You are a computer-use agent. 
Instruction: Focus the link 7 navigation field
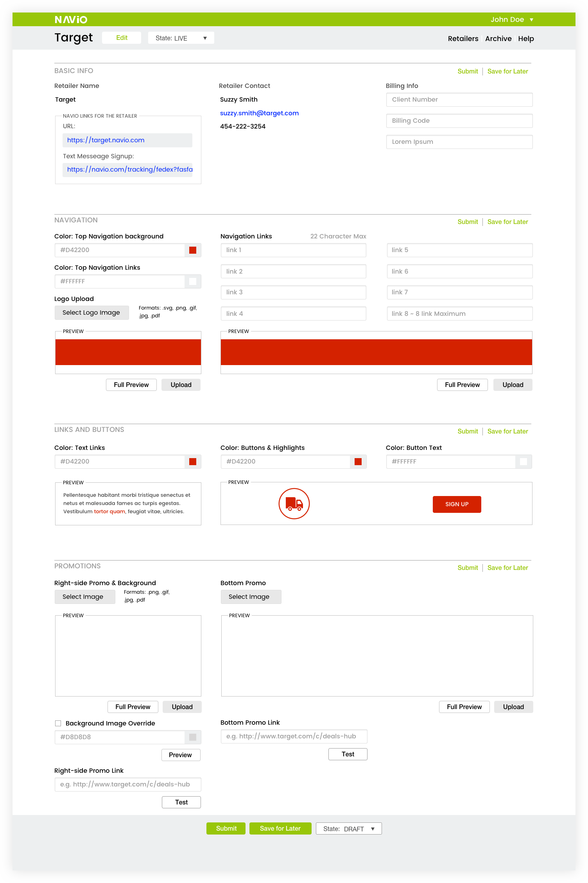(460, 292)
